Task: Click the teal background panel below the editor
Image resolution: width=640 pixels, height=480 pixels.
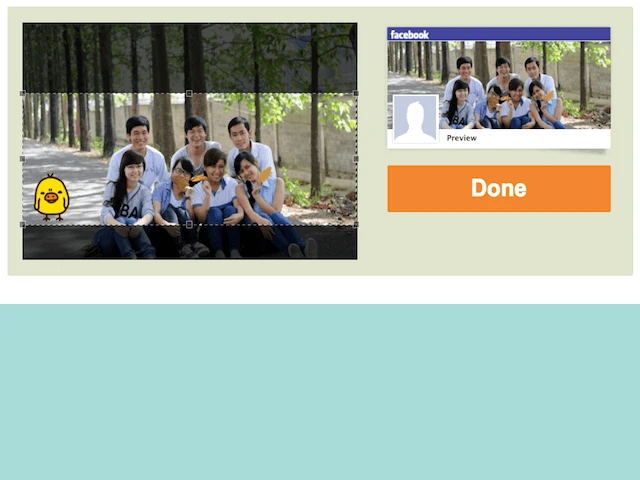Action: click(x=320, y=392)
